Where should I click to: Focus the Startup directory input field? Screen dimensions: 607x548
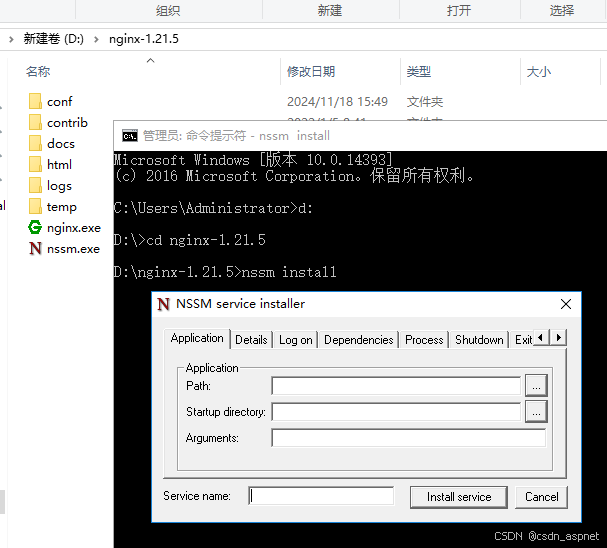pos(396,412)
